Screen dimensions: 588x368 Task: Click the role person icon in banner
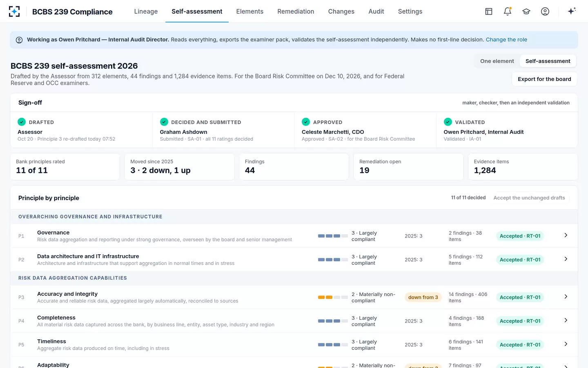tap(19, 40)
